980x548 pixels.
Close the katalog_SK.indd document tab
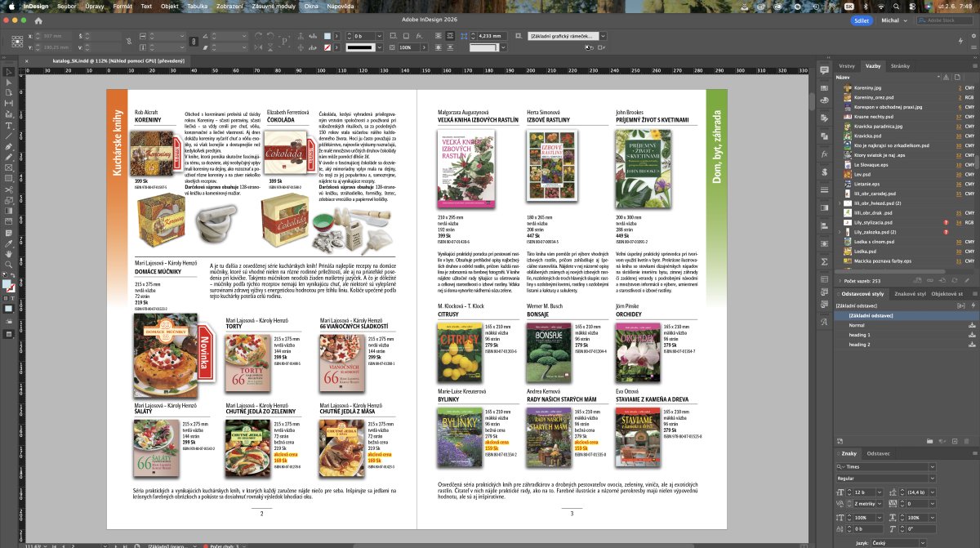[26, 60]
